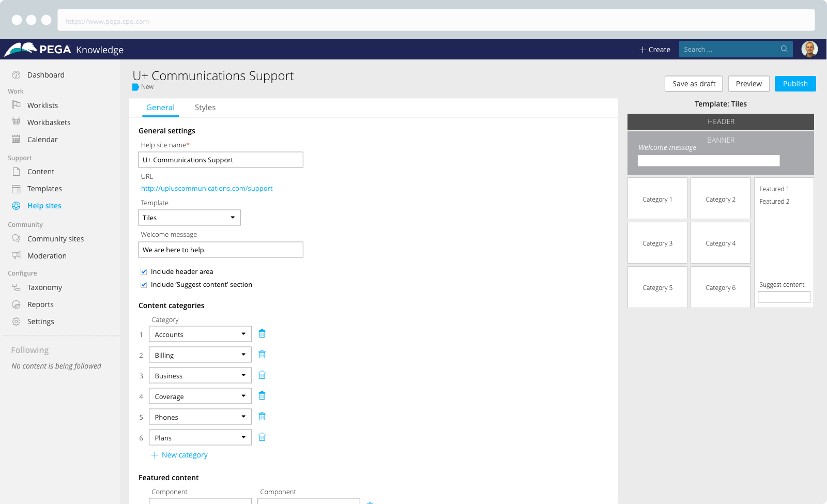The image size is (827, 504).
Task: Open the Plans category dropdown
Action: pos(200,437)
